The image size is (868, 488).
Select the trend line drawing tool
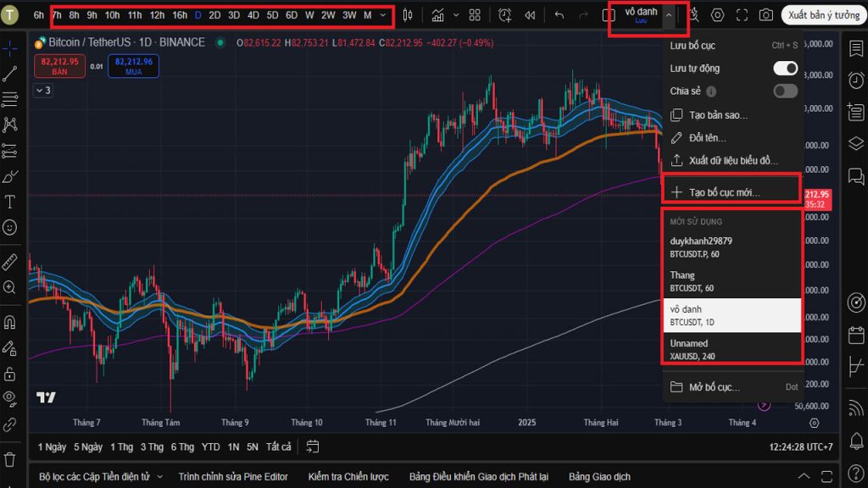point(10,74)
